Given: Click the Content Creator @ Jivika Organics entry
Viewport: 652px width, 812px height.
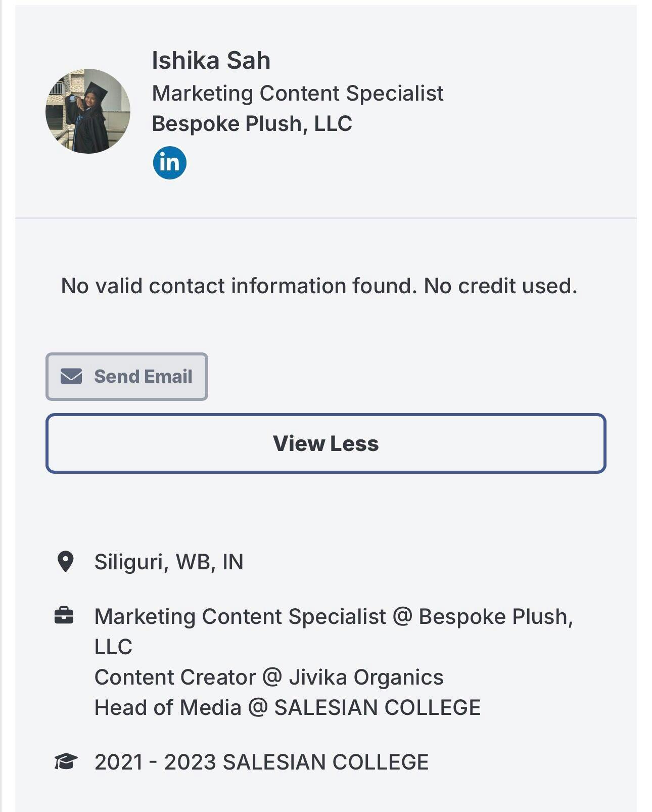Looking at the screenshot, I should (269, 678).
